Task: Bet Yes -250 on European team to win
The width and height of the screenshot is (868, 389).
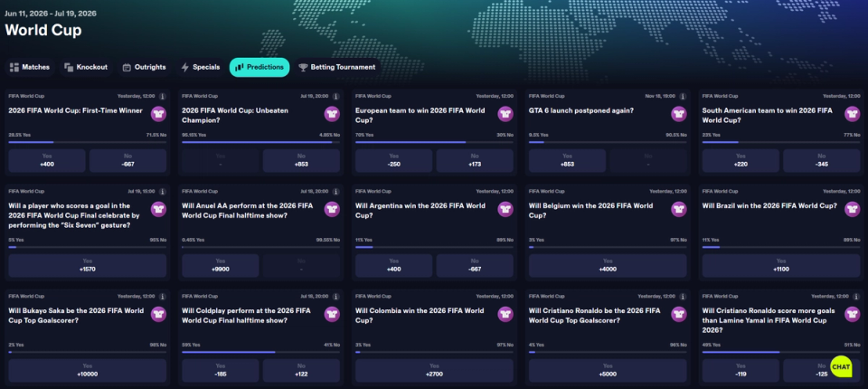Action: 393,161
